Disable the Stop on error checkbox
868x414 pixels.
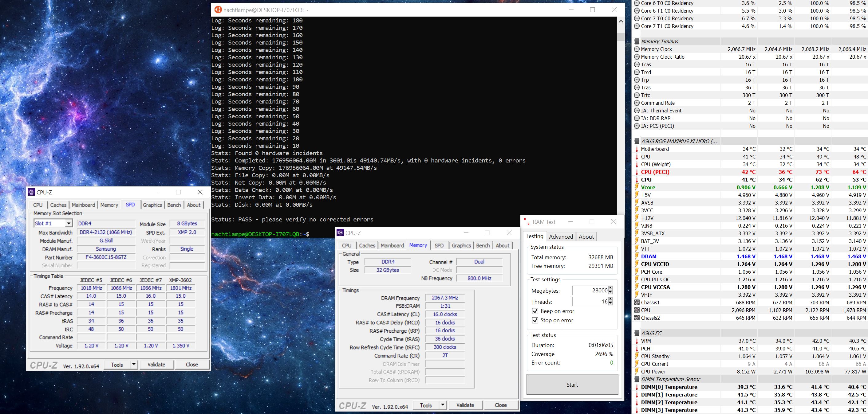pyautogui.click(x=535, y=320)
